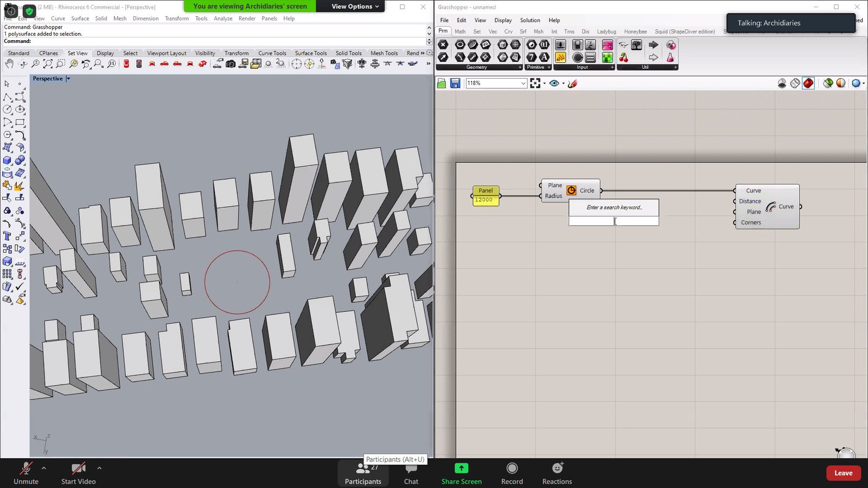The image size is (868, 488).
Task: Open the Grasshopper zoom level dropdown
Action: pyautogui.click(x=523, y=83)
